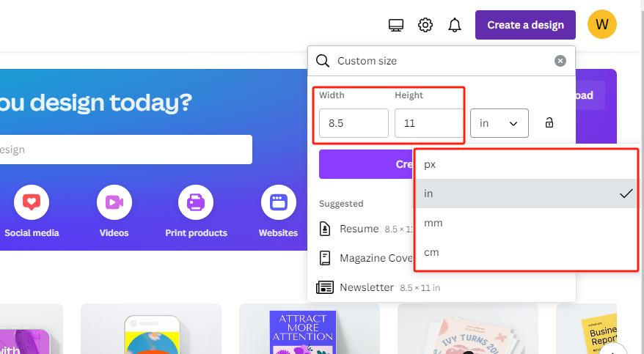This screenshot has height=354, width=644.
Task: Click the Social media label
Action: tap(32, 233)
